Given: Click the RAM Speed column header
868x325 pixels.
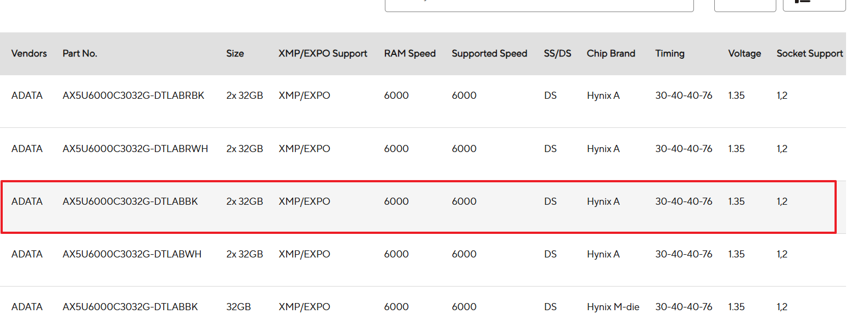Looking at the screenshot, I should coord(410,53).
